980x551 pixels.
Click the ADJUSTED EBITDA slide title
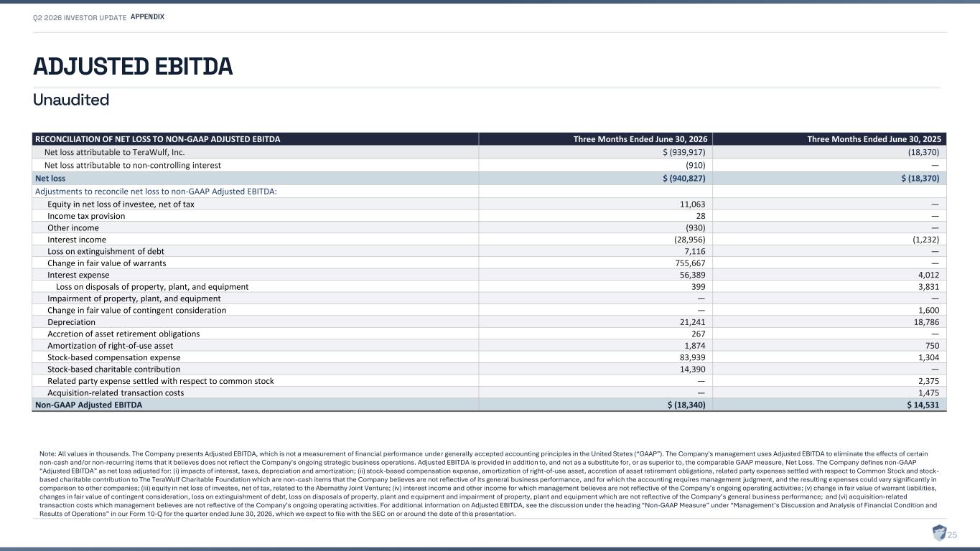pos(133,66)
